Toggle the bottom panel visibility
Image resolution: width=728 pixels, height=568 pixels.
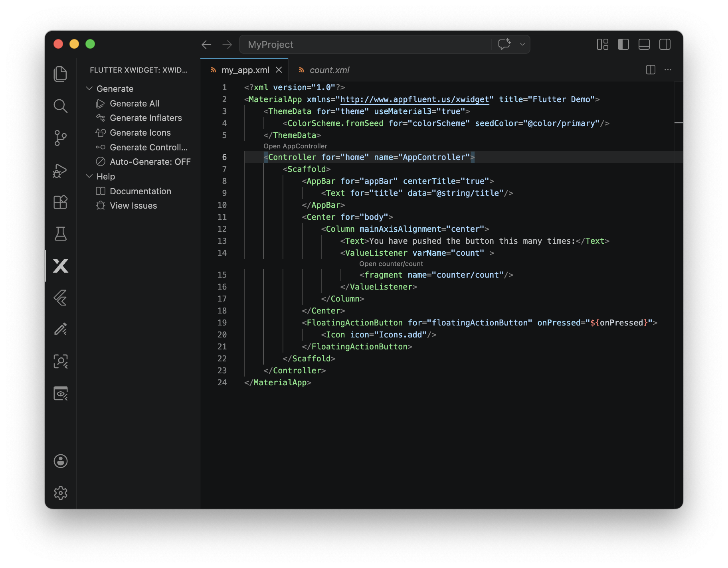click(x=644, y=44)
